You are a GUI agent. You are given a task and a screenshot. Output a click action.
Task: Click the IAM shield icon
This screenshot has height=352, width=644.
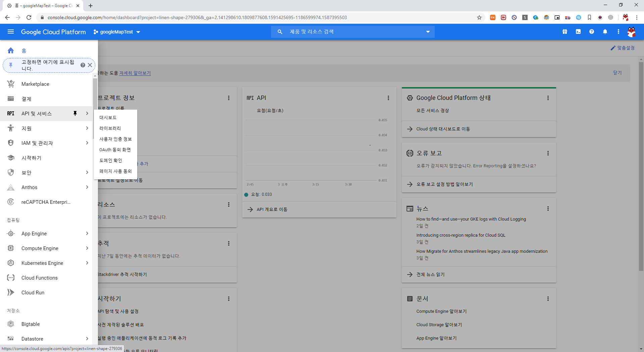click(x=11, y=143)
